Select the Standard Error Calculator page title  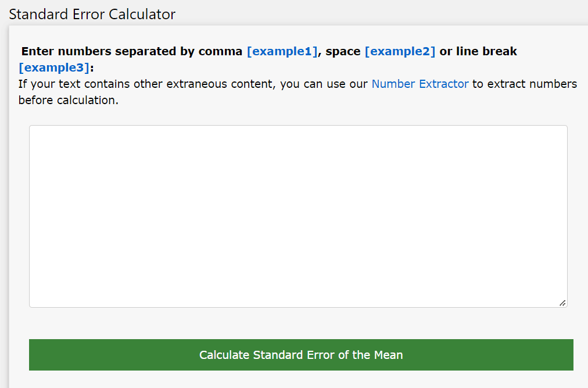pos(92,14)
